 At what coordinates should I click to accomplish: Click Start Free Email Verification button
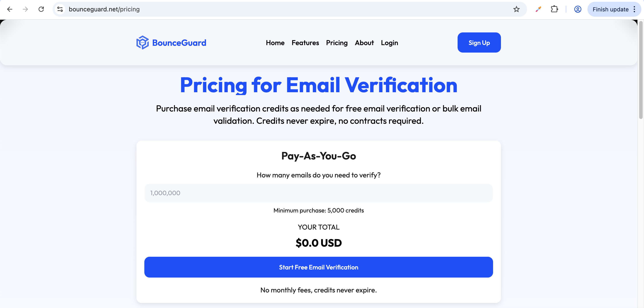coord(318,267)
